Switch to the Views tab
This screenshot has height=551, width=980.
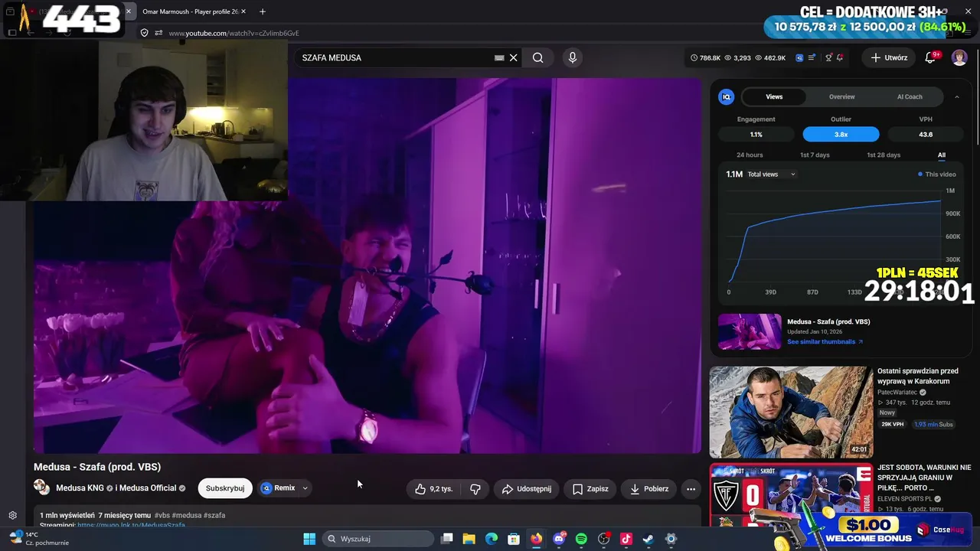(x=774, y=96)
